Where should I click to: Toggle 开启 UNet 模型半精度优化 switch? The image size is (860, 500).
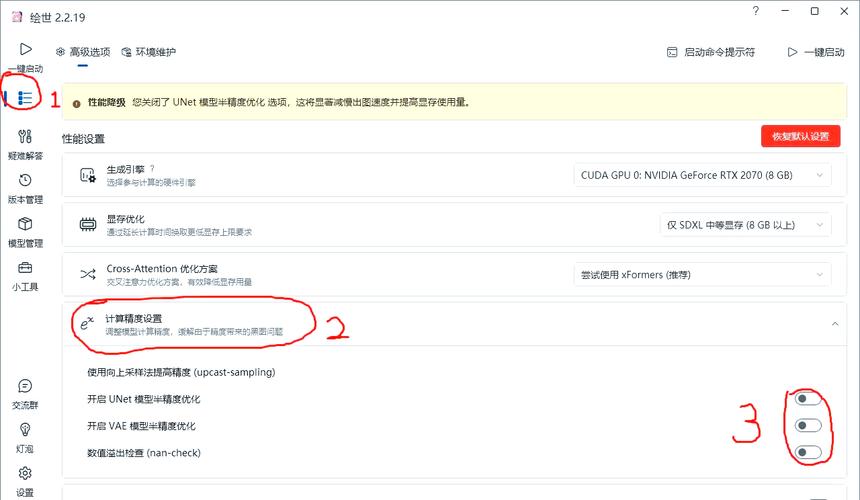[x=808, y=399]
